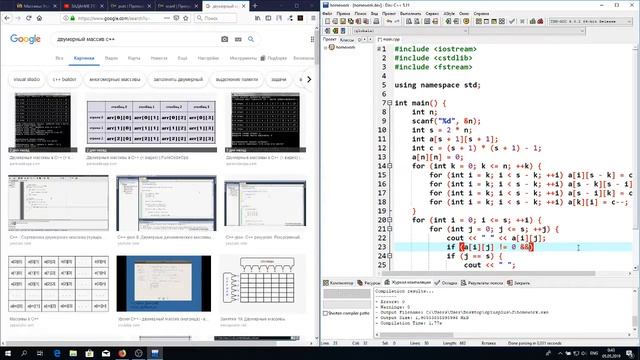Click the Replace icon next to Find

pyautogui.click(x=416, y=21)
